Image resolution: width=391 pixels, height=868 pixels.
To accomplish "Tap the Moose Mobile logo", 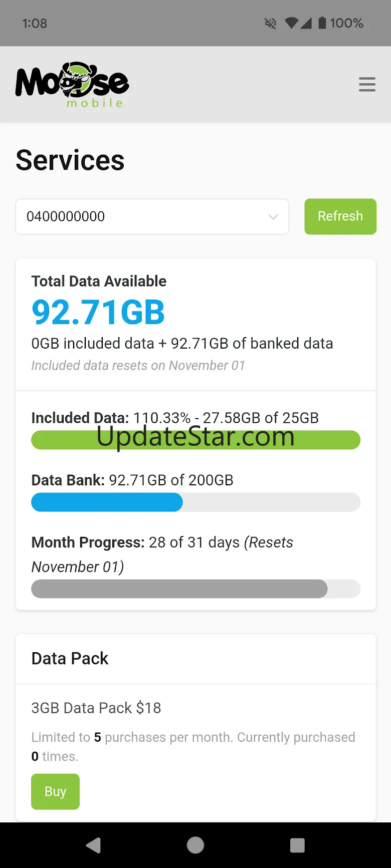I will click(x=72, y=85).
